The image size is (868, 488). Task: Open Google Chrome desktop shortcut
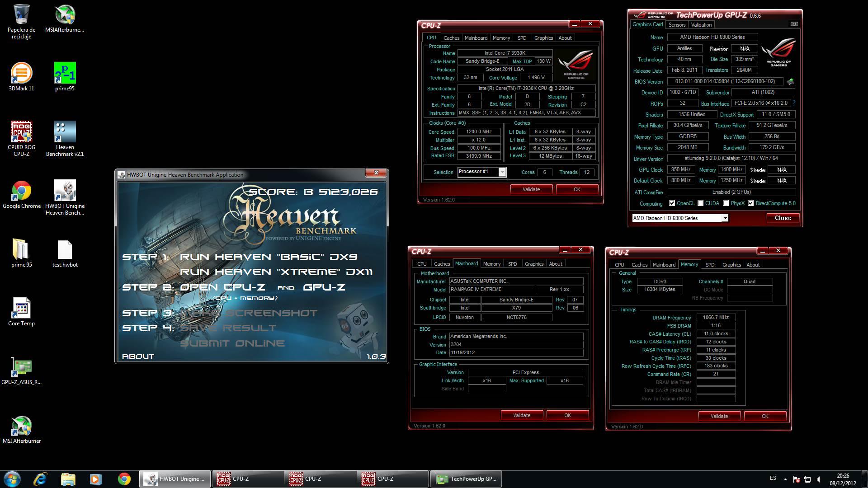(x=21, y=195)
